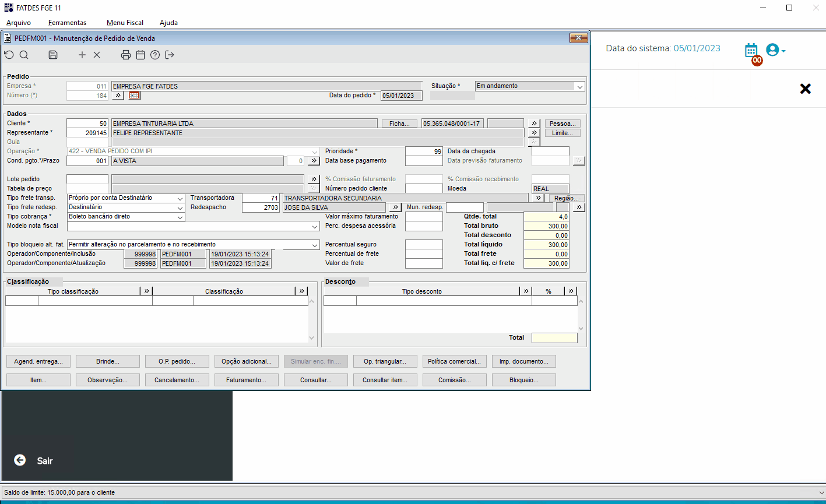
Task: Open the Arquivo menu
Action: 19,23
